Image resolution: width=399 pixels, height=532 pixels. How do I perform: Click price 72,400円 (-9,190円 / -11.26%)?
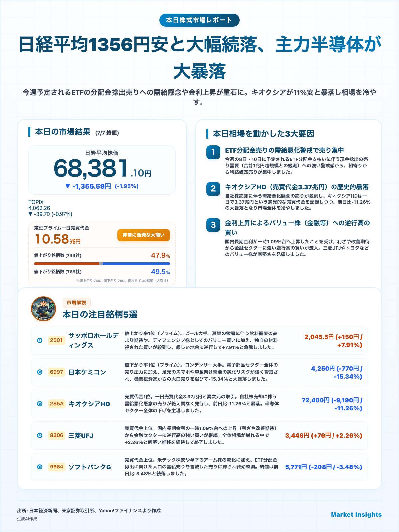point(332,404)
